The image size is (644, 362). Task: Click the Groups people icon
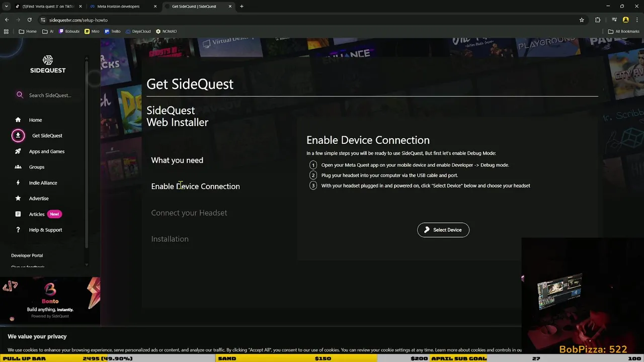[x=18, y=167]
